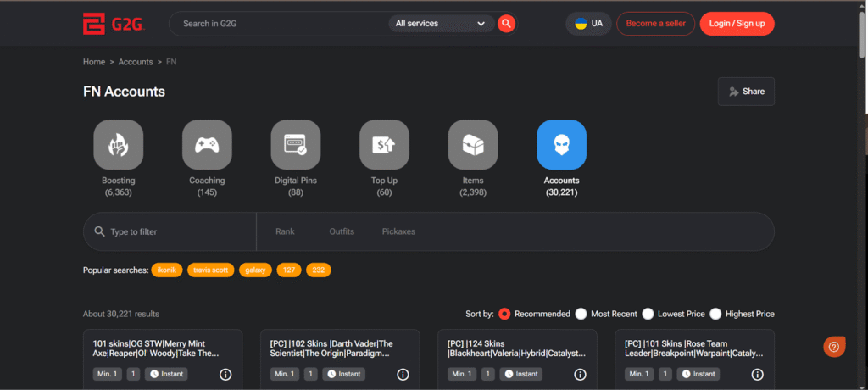
Task: Select the Digital Pins category icon
Action: pyautogui.click(x=295, y=144)
